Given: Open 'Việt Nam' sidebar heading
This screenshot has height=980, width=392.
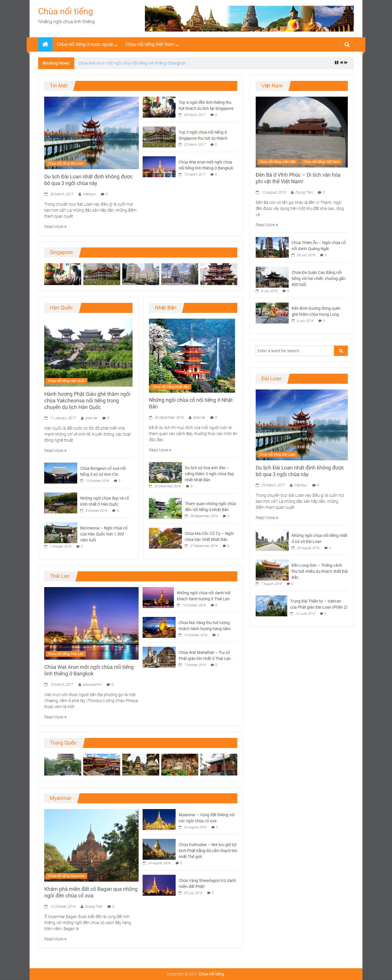Looking at the screenshot, I should (272, 86).
